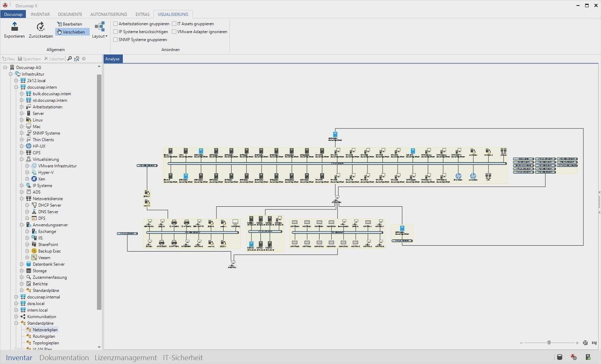Enable VMware Adapter ignorieren
This screenshot has width=601, height=364.
(x=175, y=31)
